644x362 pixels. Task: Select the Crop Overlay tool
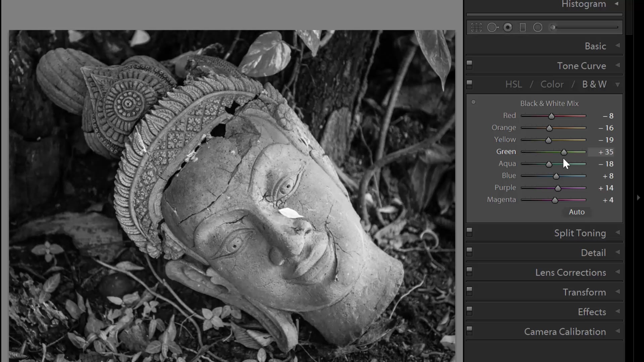(x=477, y=27)
